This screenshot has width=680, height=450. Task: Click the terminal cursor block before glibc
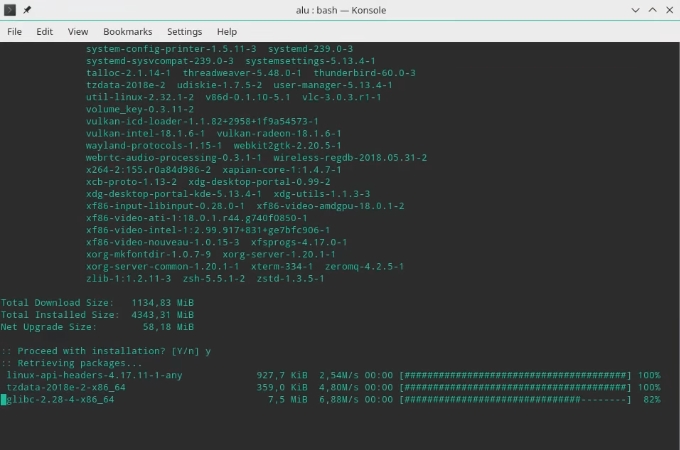[x=3, y=399]
